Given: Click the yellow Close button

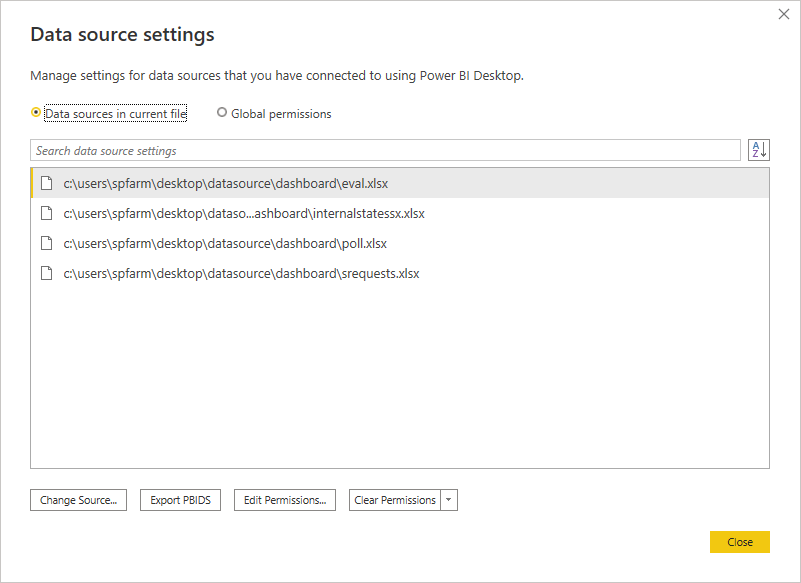Looking at the screenshot, I should 739,542.
